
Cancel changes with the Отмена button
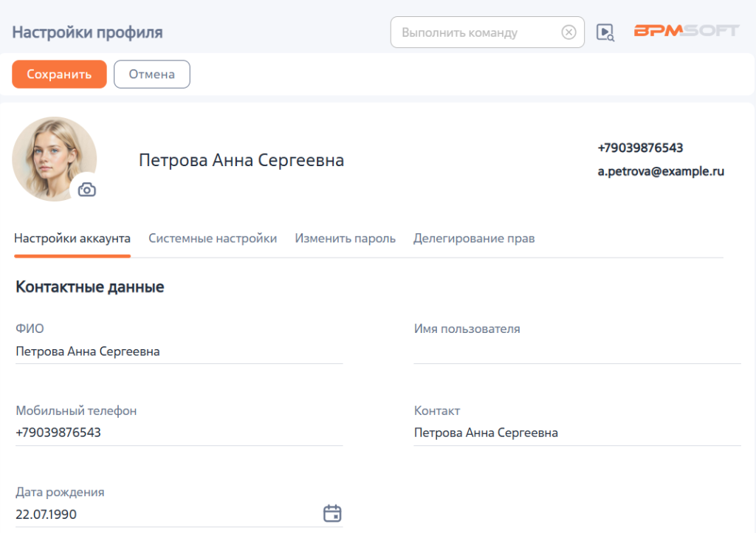(152, 75)
